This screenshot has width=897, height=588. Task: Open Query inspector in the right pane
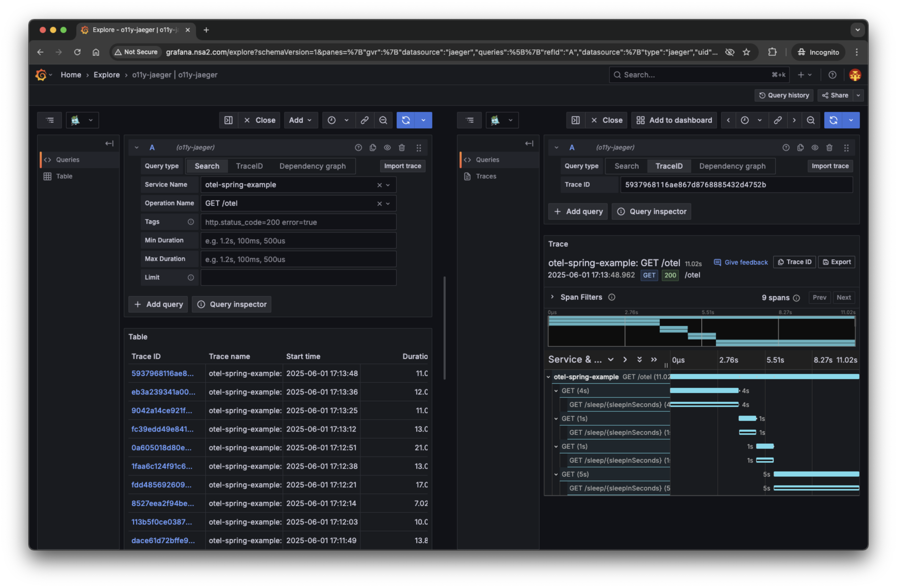pyautogui.click(x=651, y=211)
